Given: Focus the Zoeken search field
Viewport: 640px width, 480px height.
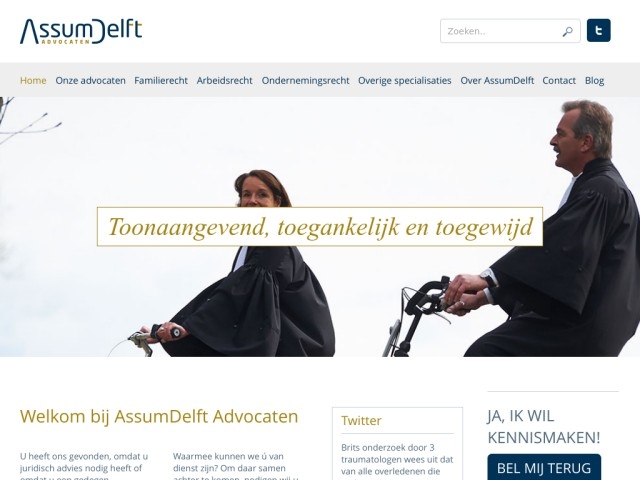Looking at the screenshot, I should pos(510,31).
